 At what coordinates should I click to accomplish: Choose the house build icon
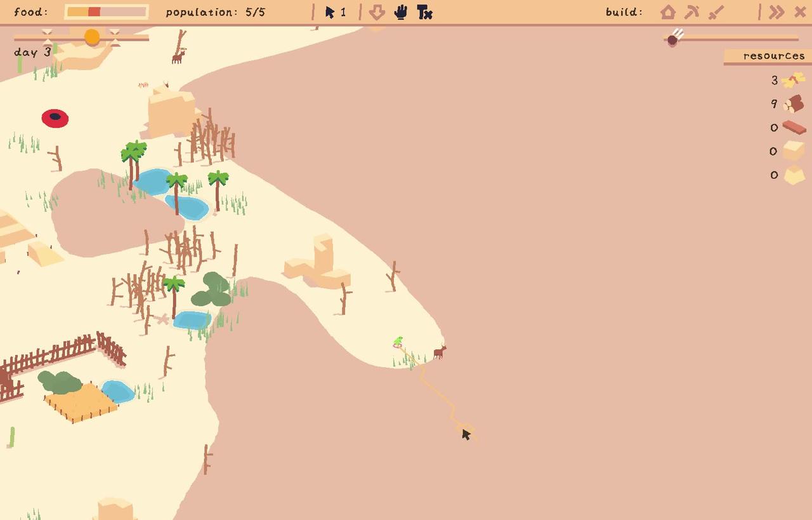pyautogui.click(x=667, y=12)
